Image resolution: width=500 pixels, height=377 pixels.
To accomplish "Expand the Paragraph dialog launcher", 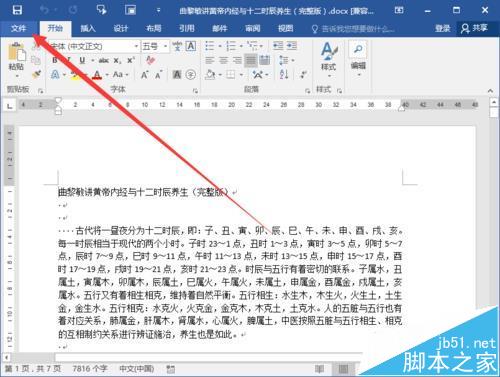I will point(307,90).
